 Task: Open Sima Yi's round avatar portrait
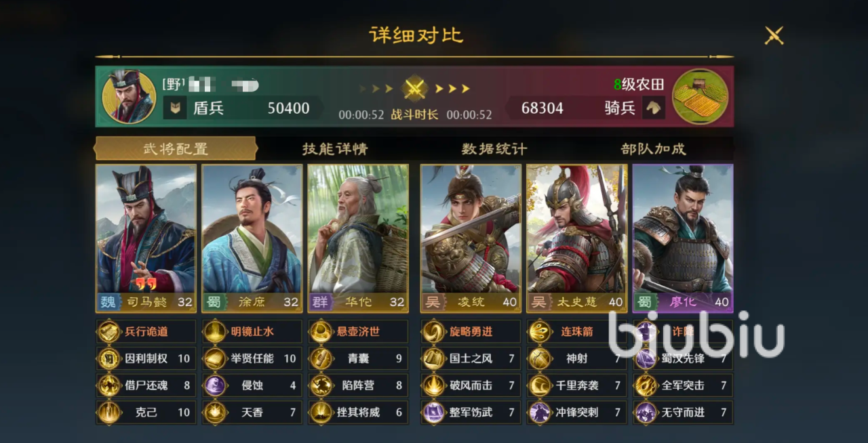[129, 96]
